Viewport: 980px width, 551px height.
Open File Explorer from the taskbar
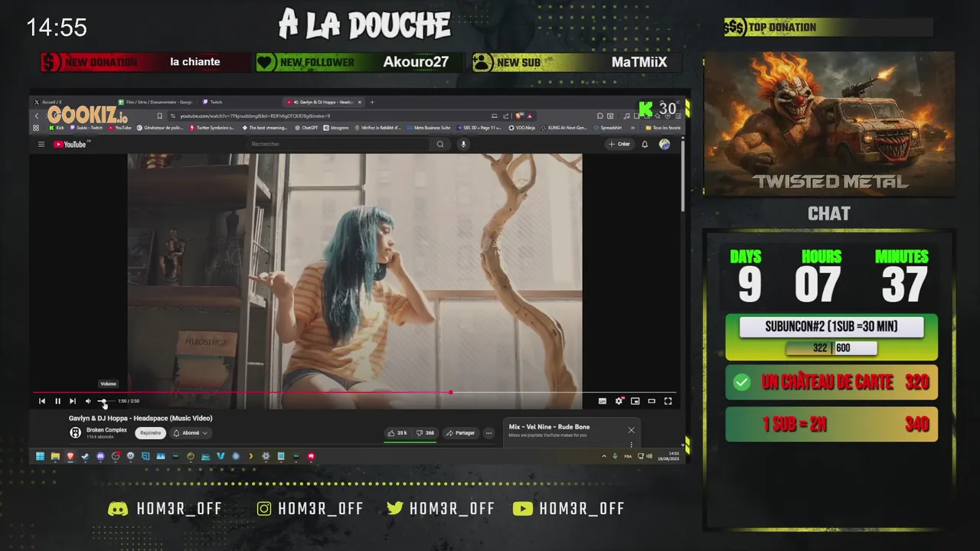(x=55, y=456)
